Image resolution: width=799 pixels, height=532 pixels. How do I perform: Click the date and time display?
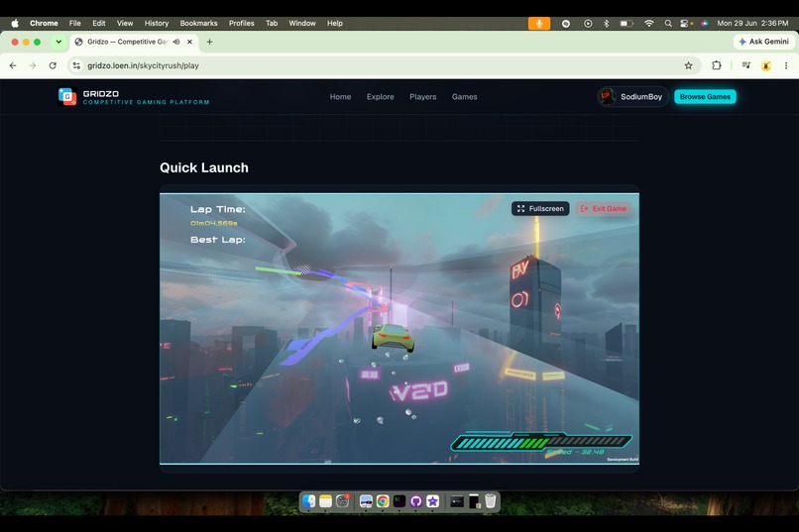coord(752,23)
